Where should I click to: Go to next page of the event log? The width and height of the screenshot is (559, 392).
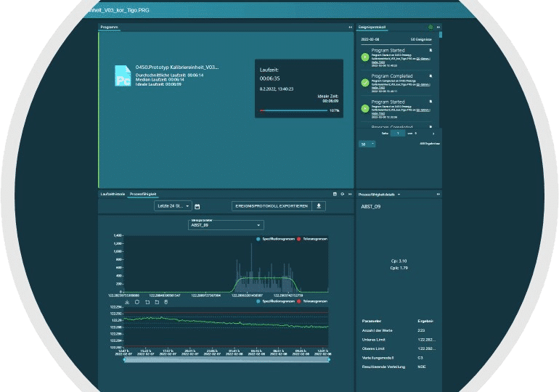point(433,134)
